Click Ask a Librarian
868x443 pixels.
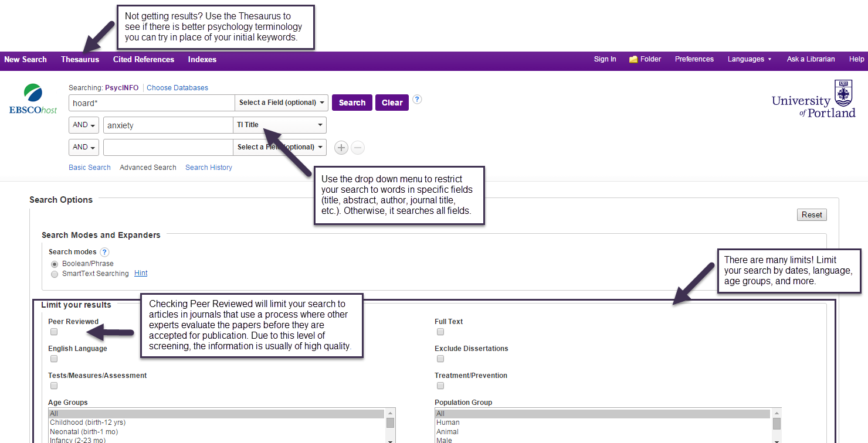tap(811, 59)
